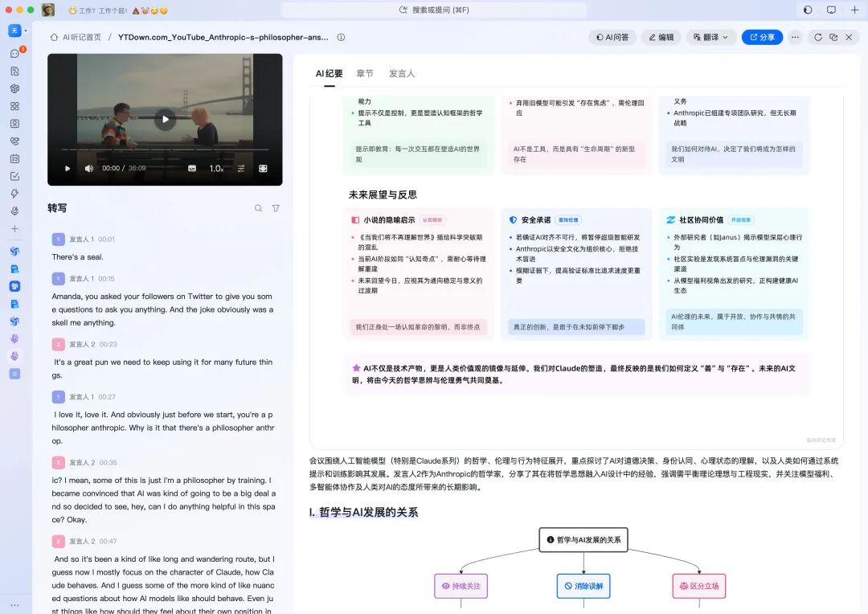868x614 pixels.
Task: Click the 发言人 2 label at 00:47
Action: coord(82,542)
